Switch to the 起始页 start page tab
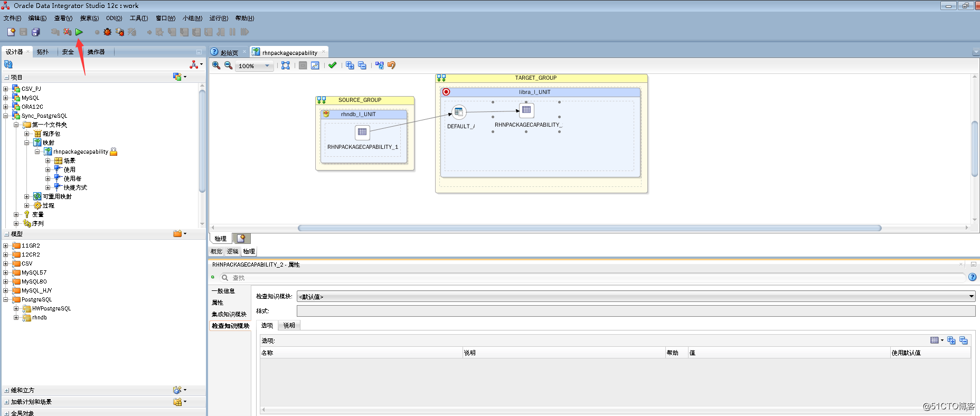 coord(229,53)
